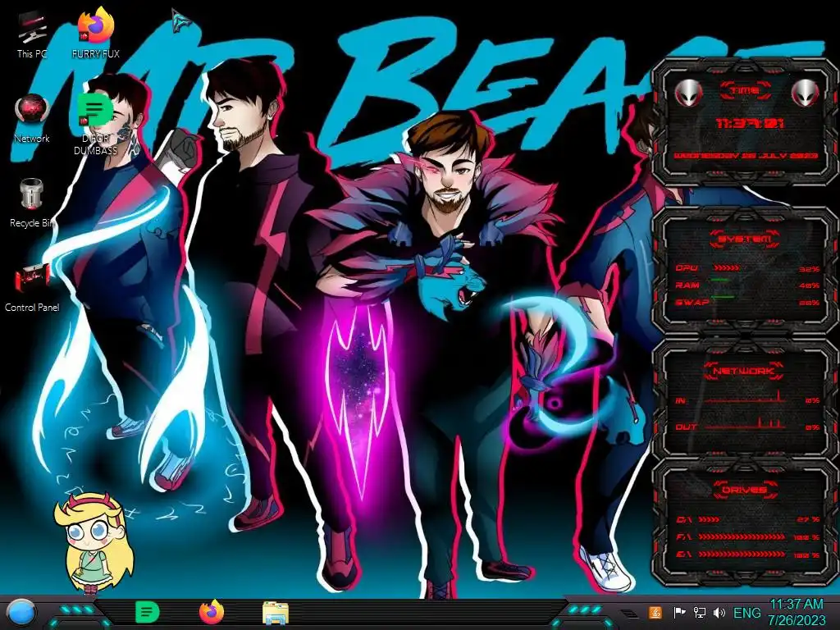Open the Control Panel desktop icon
This screenshot has width=840, height=630.
pyautogui.click(x=32, y=288)
